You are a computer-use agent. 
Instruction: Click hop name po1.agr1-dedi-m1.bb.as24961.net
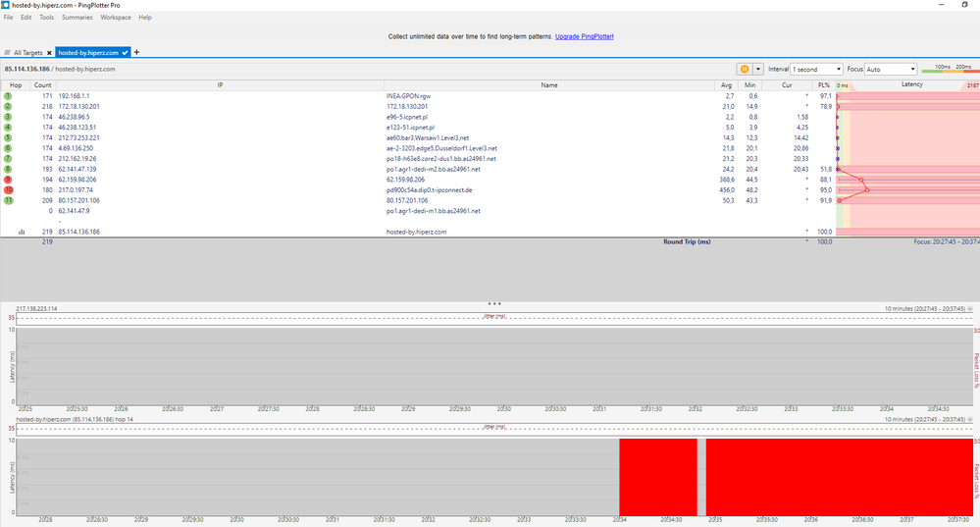point(434,211)
